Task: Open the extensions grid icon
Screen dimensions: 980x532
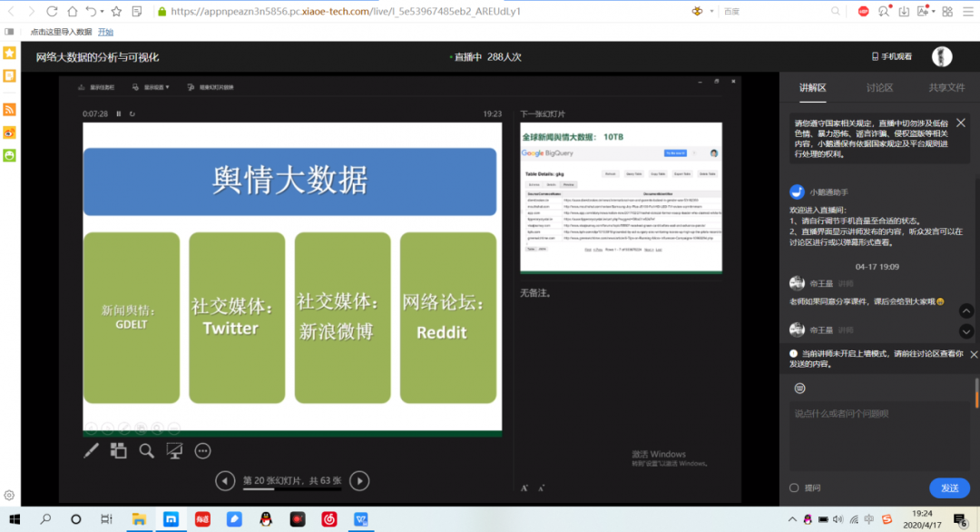Action: click(947, 11)
